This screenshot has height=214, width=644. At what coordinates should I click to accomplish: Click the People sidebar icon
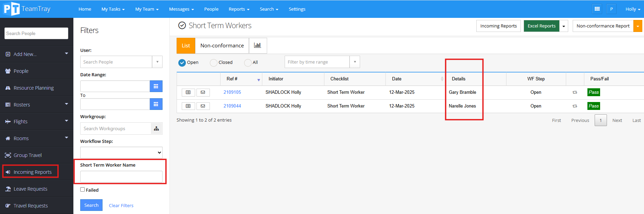point(8,71)
